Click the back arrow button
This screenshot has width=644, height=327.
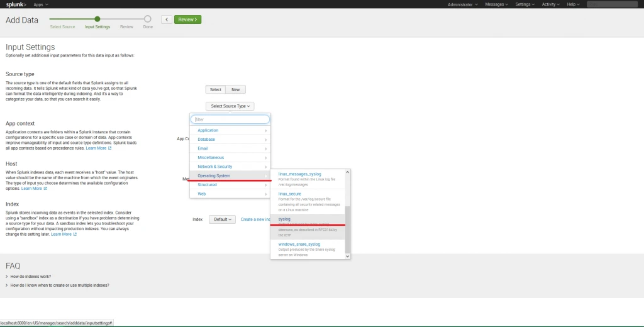pos(166,19)
